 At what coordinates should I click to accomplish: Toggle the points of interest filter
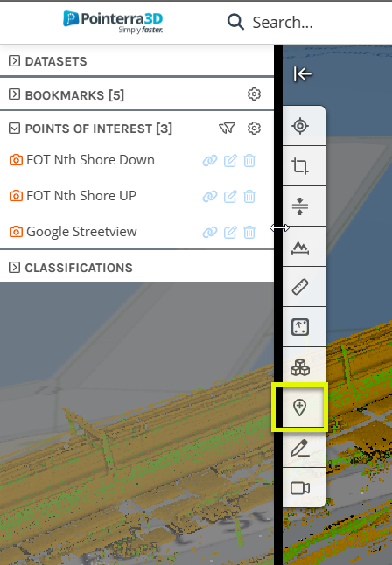227,128
